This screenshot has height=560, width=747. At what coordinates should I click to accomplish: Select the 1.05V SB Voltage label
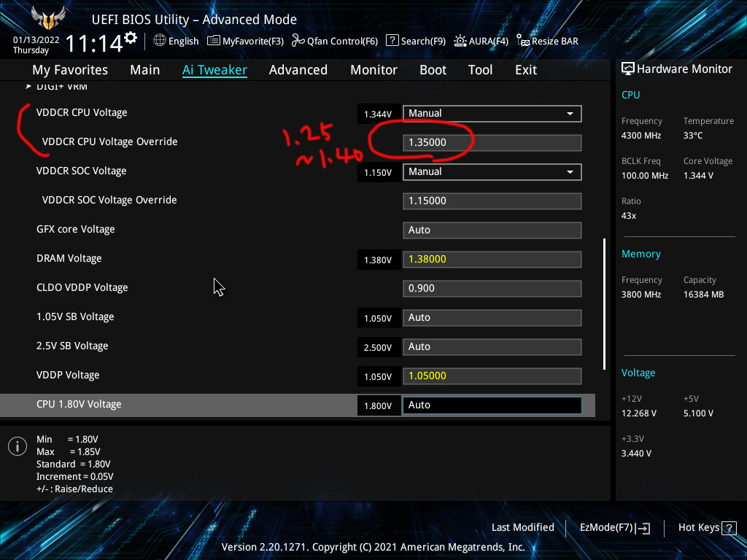[x=75, y=316]
